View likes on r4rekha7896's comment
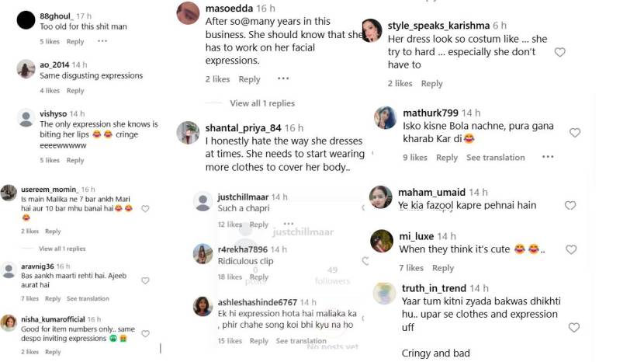 [x=230, y=277]
